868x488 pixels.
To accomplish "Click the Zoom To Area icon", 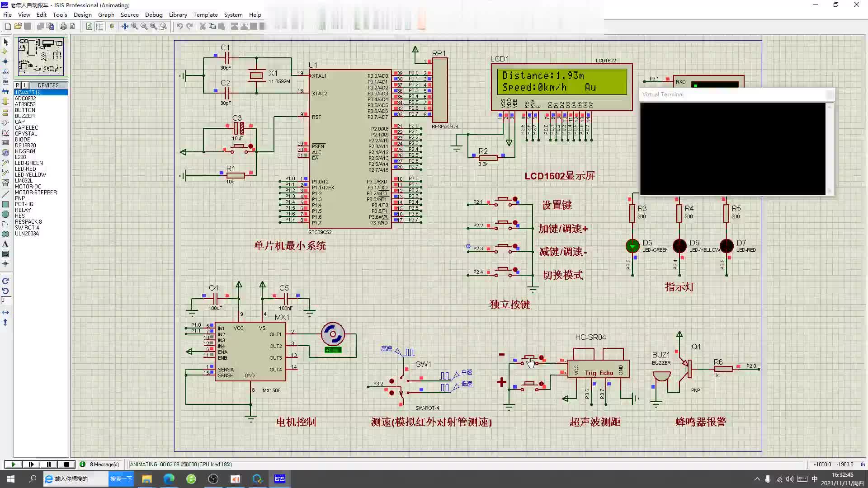I will pos(163,26).
